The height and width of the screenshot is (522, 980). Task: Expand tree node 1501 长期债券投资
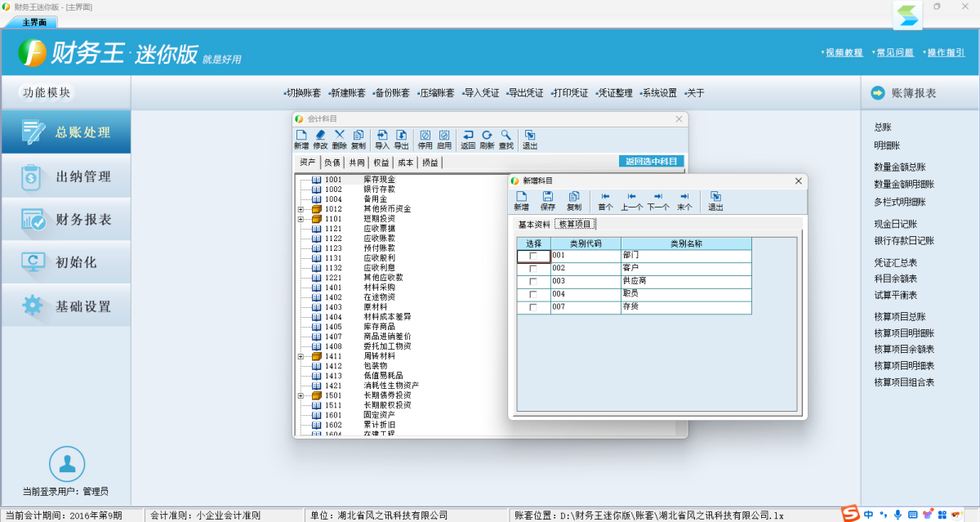click(301, 395)
